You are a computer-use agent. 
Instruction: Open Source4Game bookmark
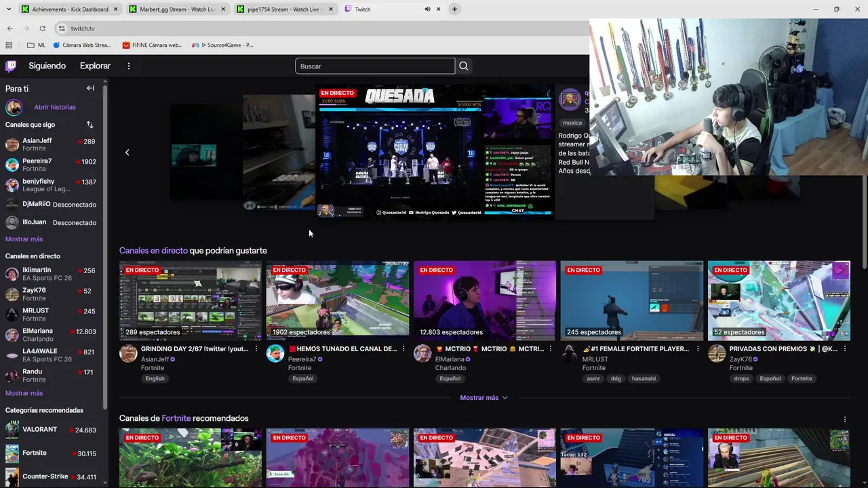[x=223, y=45]
